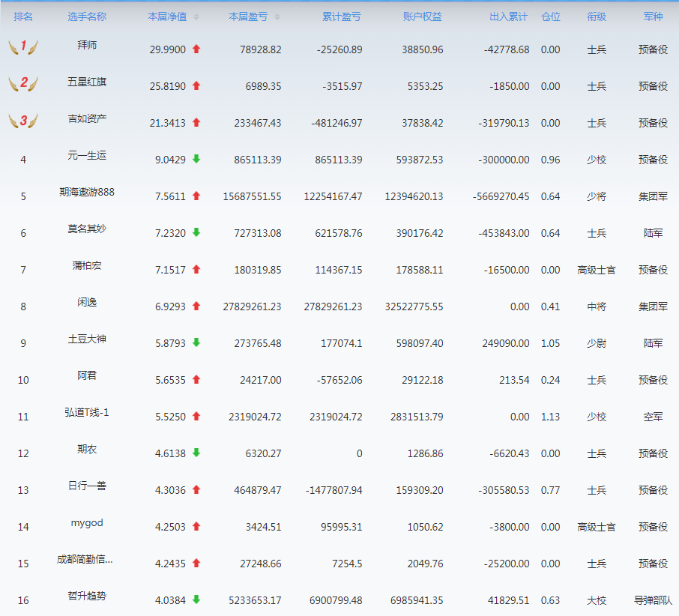Open player 期海遨游888
Image resolution: width=679 pixels, height=616 pixels.
87,192
